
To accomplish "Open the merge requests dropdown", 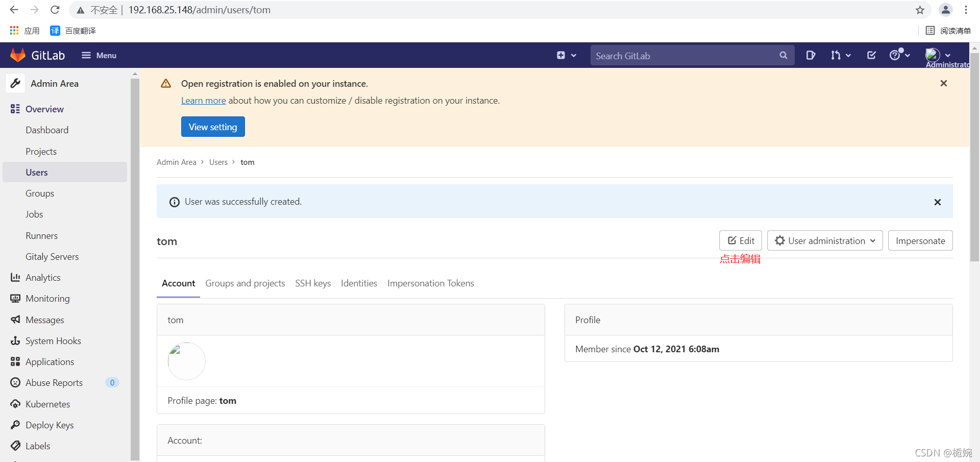I will pyautogui.click(x=841, y=55).
